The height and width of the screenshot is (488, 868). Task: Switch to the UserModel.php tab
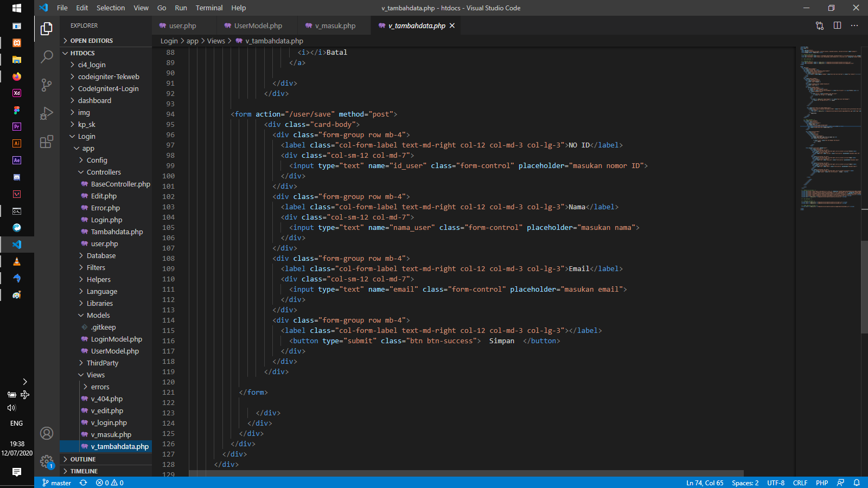pyautogui.click(x=258, y=25)
